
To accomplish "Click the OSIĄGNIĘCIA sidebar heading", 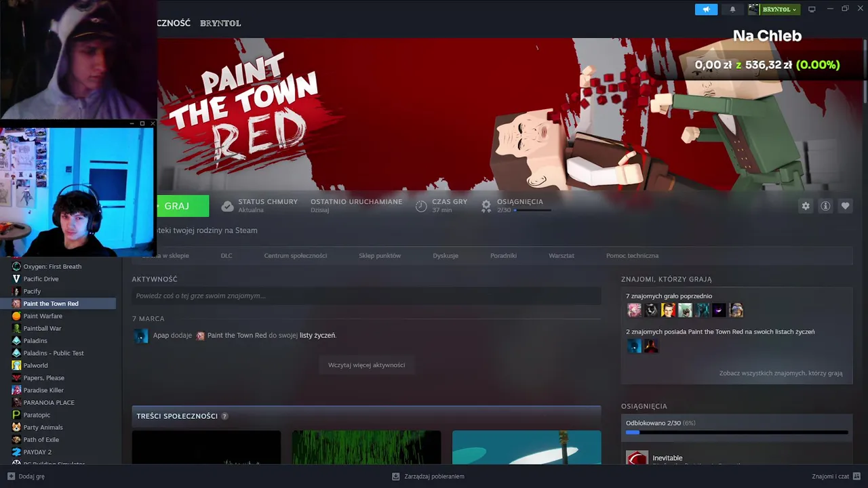I will pos(644,406).
